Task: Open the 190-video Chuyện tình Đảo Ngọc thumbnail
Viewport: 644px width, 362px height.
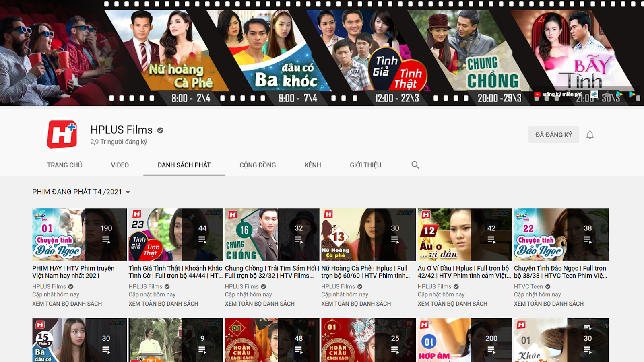Action: click(79, 235)
